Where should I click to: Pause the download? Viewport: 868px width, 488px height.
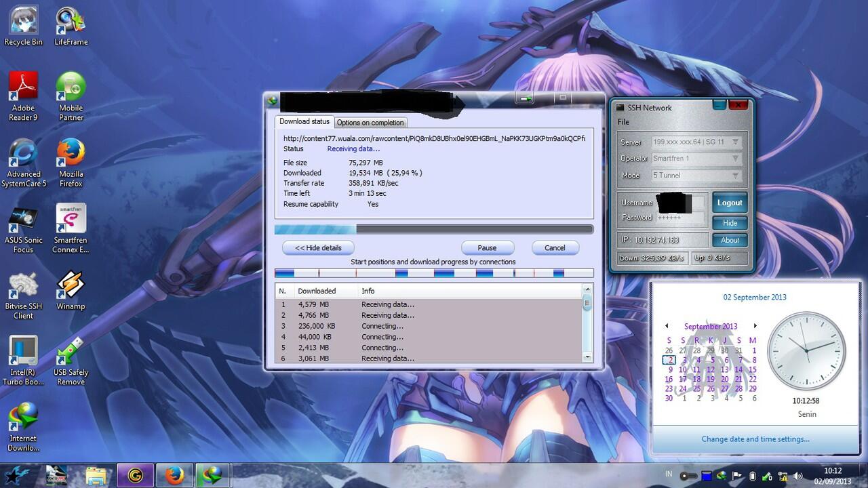(x=487, y=247)
